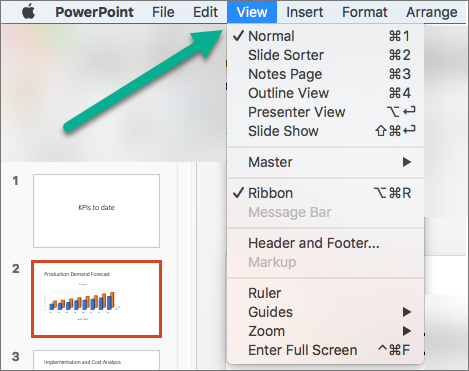Viewport: 469px width, 371px height.
Task: Close the open View menu
Action: 252,12
